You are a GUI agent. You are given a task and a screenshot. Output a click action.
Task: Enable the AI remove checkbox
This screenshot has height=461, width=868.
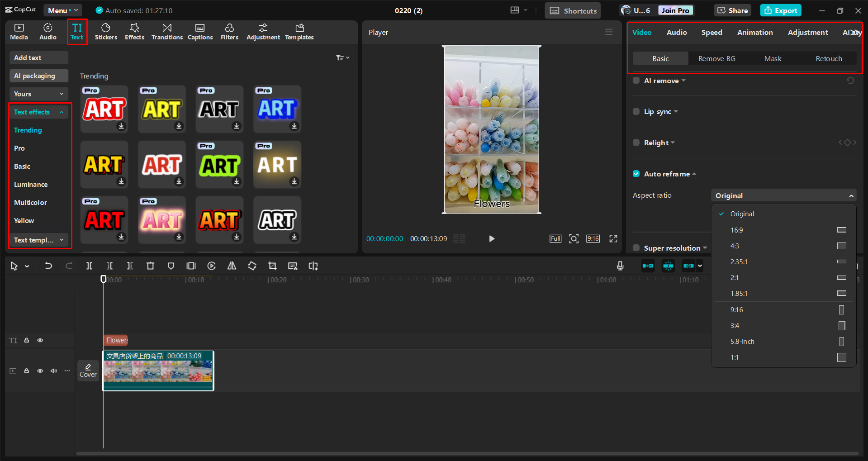click(636, 80)
